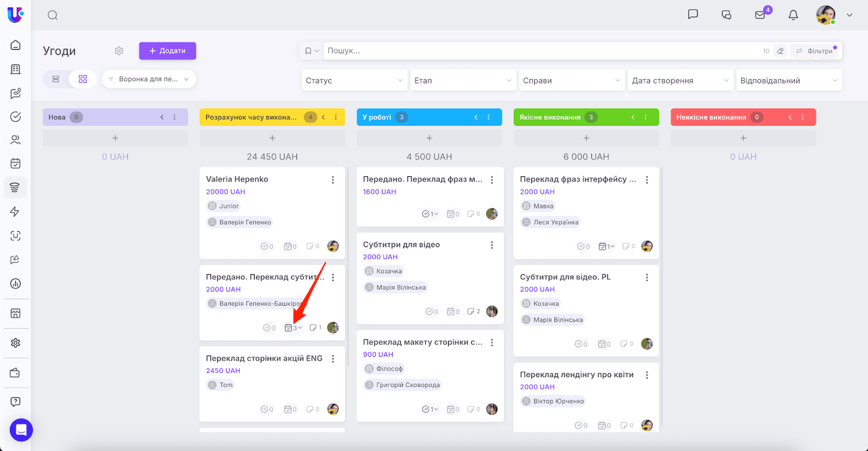
Task: Clear search with the eraser icon
Action: [780, 51]
